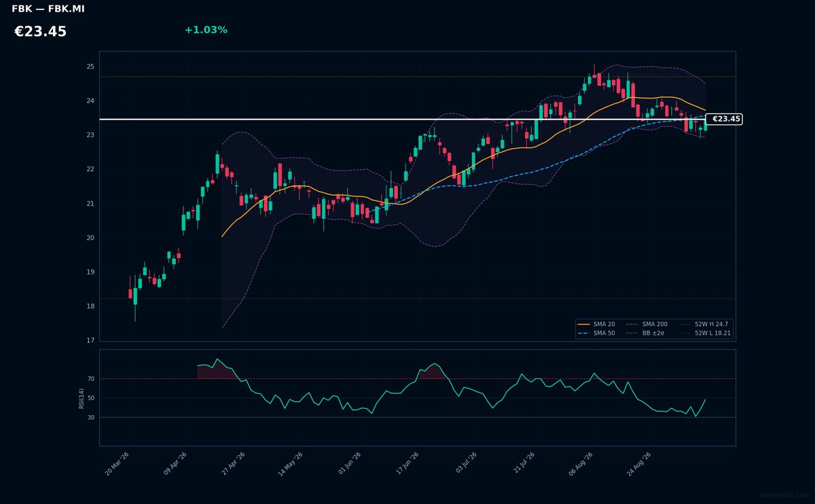Select the SMA 20 legend entry

tap(596, 324)
